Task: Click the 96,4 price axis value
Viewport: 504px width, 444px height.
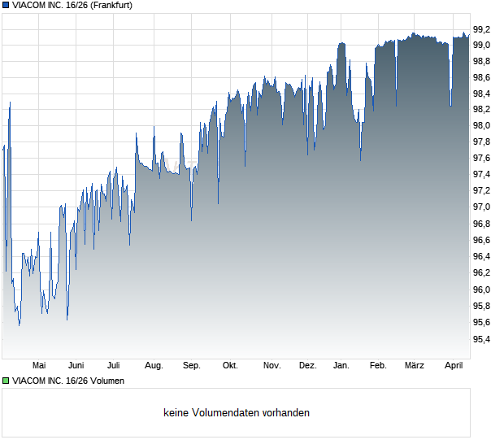Action: tap(482, 257)
